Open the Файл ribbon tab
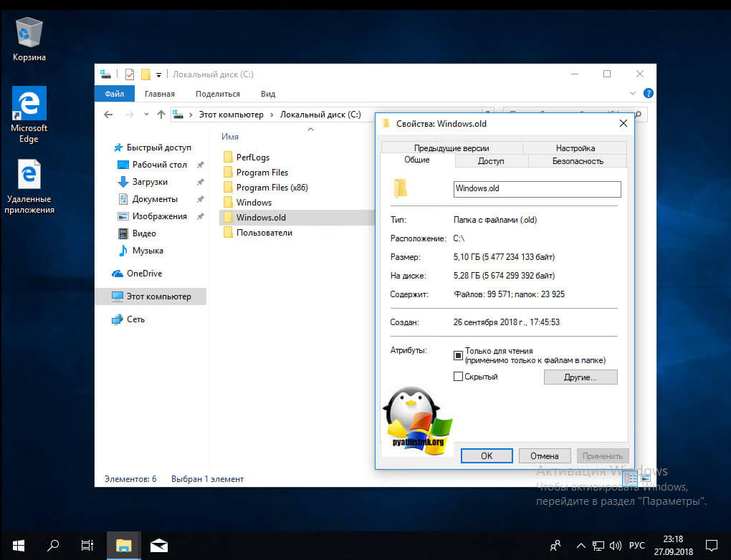The height and width of the screenshot is (560, 731). pyautogui.click(x=114, y=94)
